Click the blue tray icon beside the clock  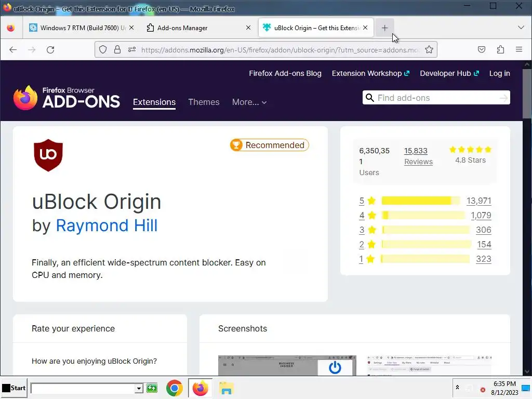[527, 389]
